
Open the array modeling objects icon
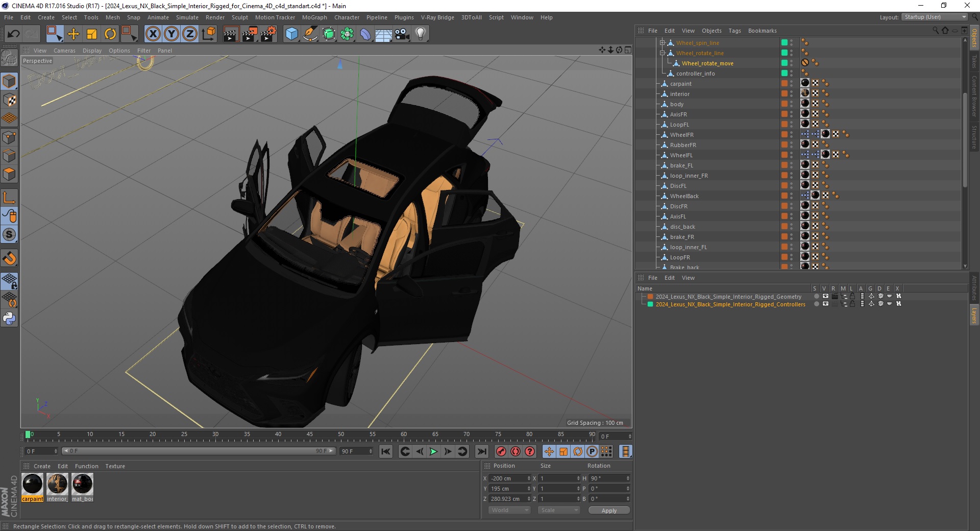tap(347, 34)
